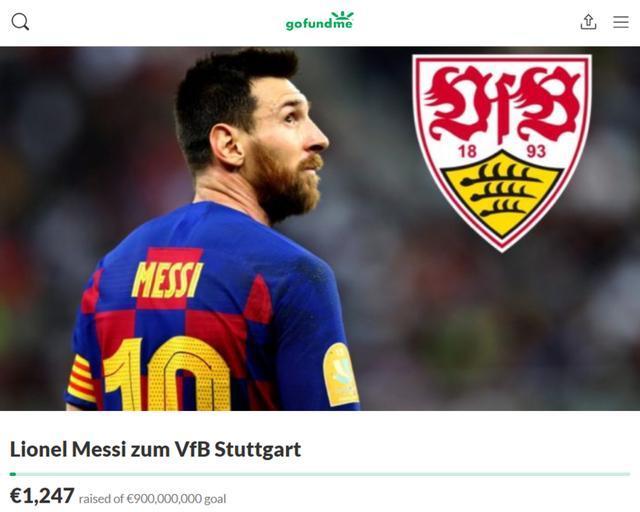The height and width of the screenshot is (512, 640).
Task: Click the title Lionel Messi zum VfB Stuttgart
Action: 156,450
